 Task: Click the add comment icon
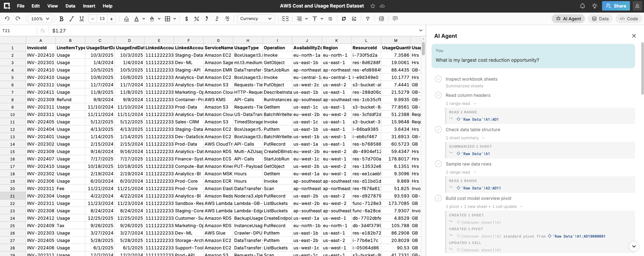395,18
